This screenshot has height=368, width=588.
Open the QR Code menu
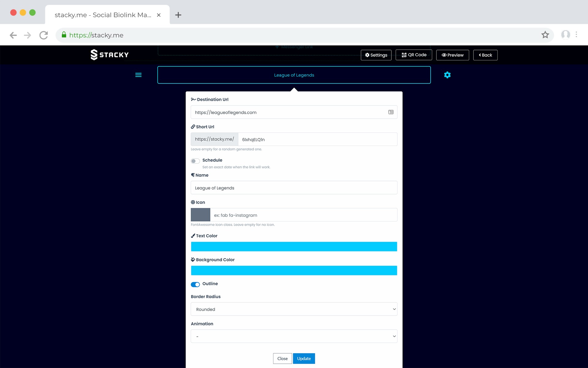[414, 55]
